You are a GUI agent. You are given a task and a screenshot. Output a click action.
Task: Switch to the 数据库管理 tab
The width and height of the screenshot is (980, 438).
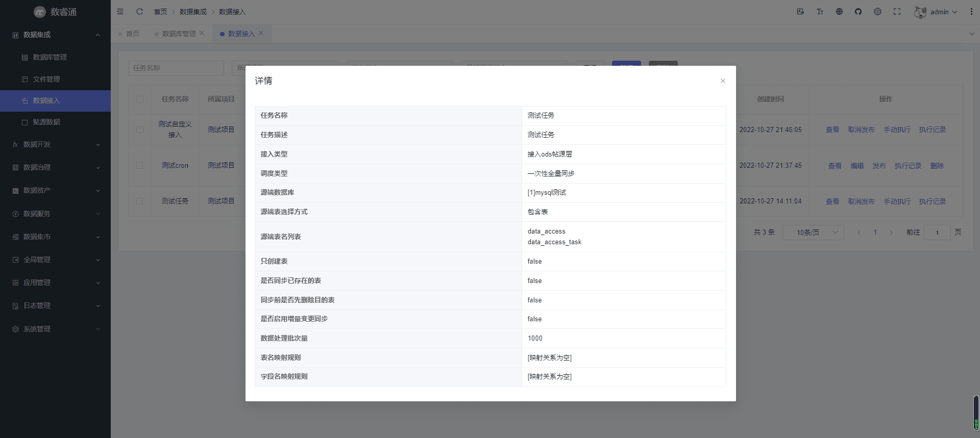pos(179,34)
